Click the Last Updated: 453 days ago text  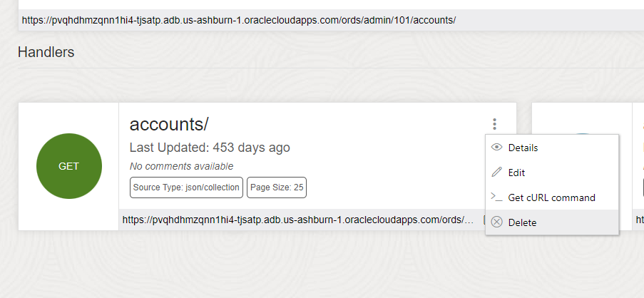click(210, 148)
